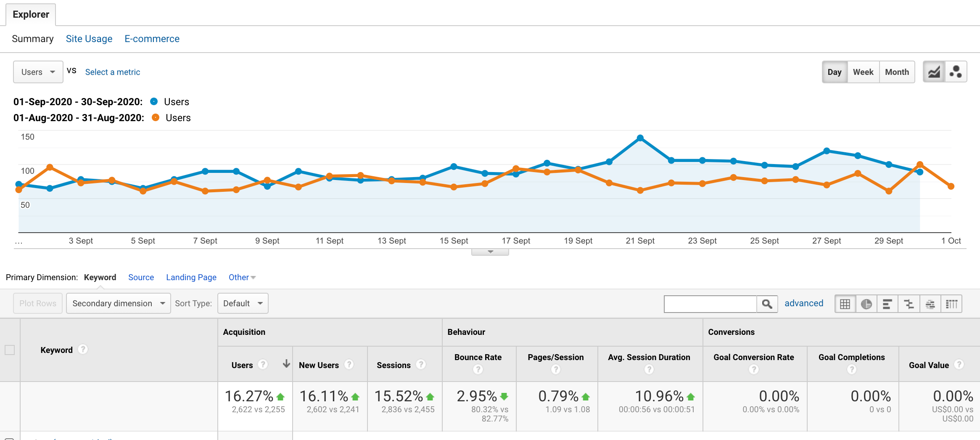The width and height of the screenshot is (980, 440).
Task: Set graph interval to Week
Action: click(863, 72)
